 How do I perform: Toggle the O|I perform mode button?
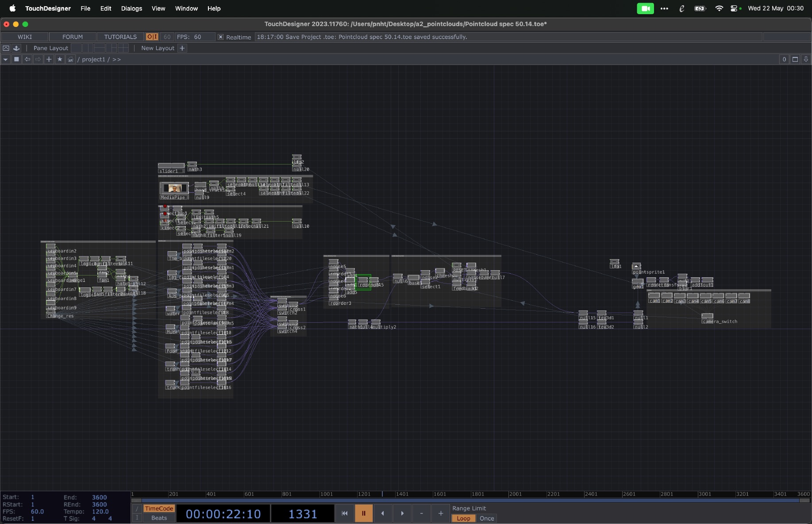[152, 37]
